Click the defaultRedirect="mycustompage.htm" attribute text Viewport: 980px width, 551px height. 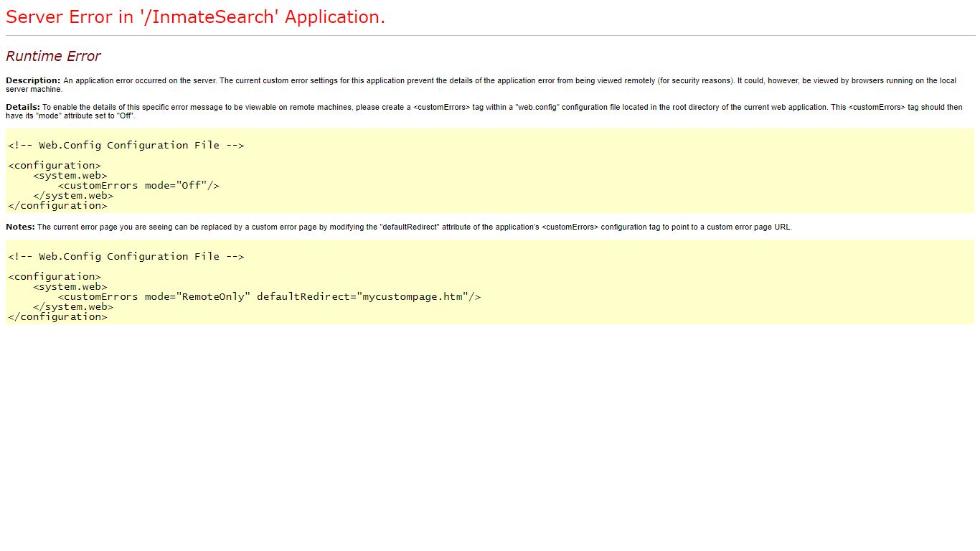(362, 296)
